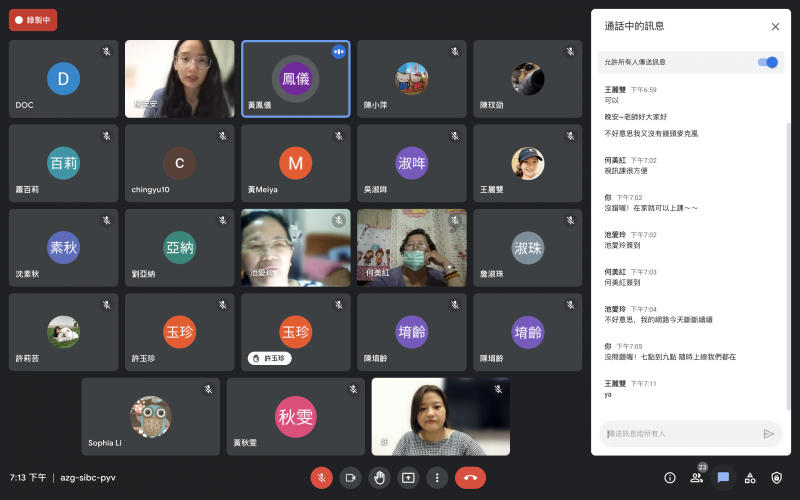Click the chat message 視訊課很方便
This screenshot has height=500, width=800.
[626, 171]
